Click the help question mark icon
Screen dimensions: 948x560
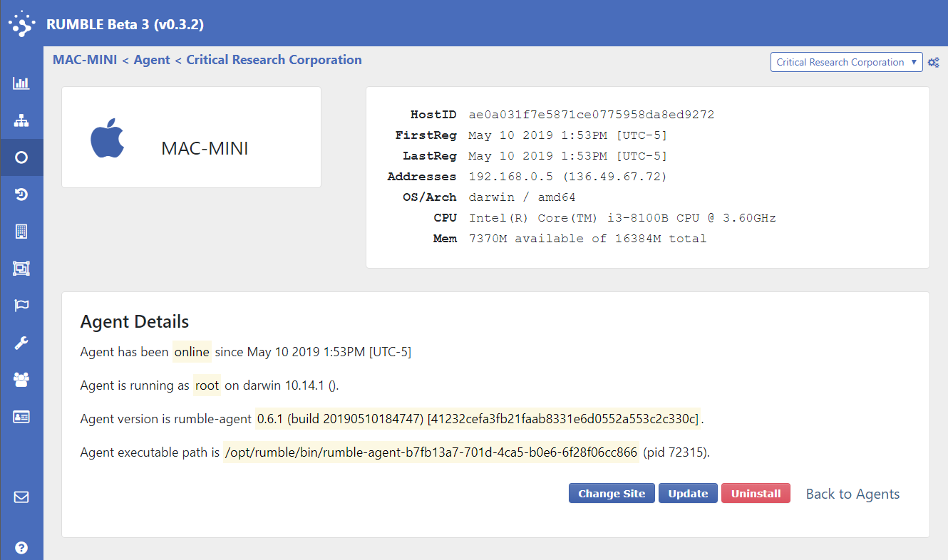point(21,548)
